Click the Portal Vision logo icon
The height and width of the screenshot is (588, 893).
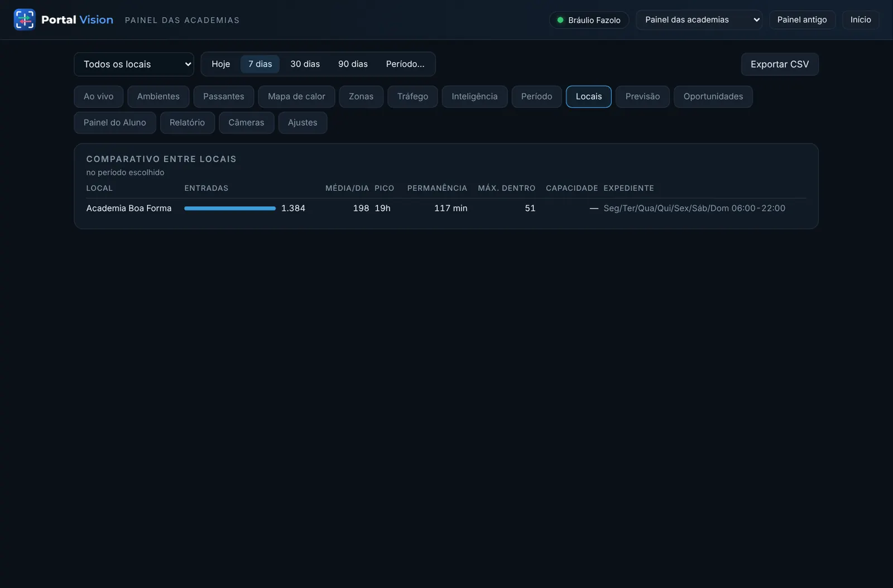pyautogui.click(x=25, y=20)
